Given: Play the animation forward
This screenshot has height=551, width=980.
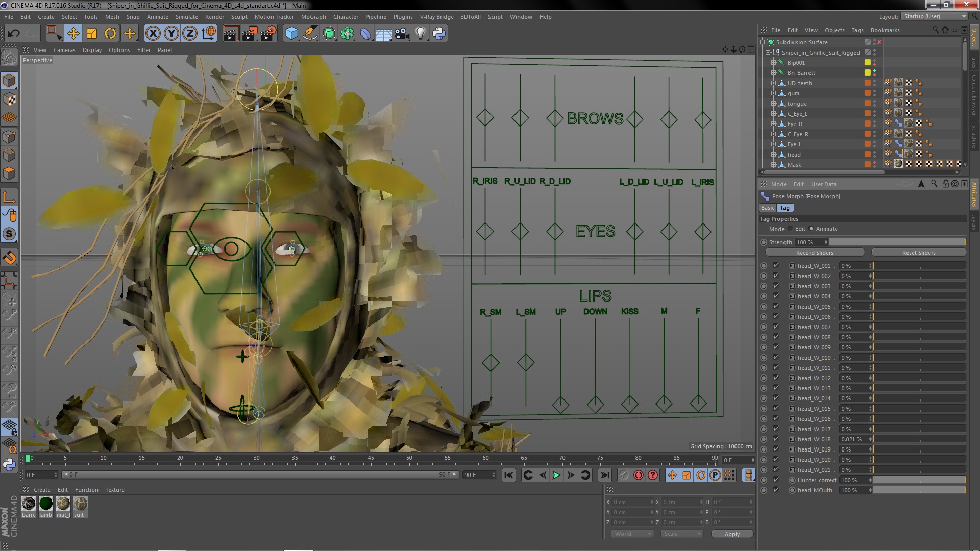Looking at the screenshot, I should (556, 475).
